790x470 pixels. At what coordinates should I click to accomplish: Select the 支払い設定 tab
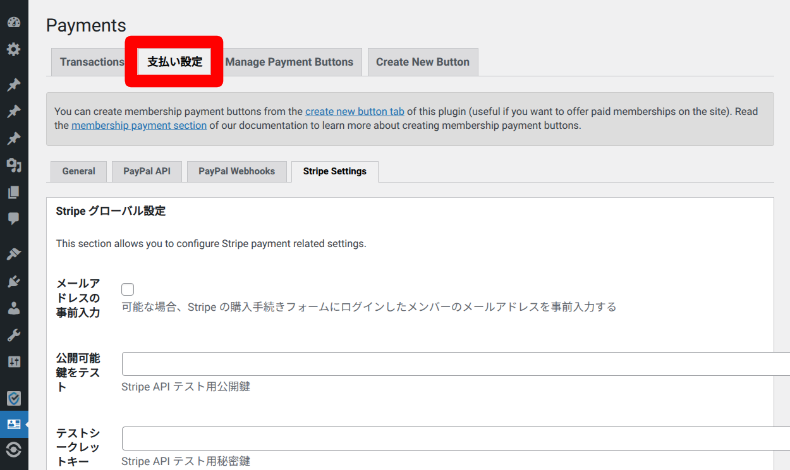[174, 62]
